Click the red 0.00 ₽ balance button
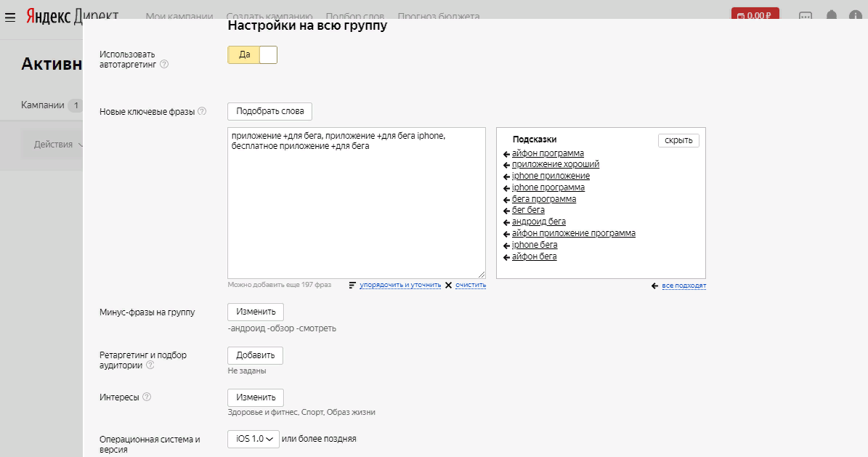Viewport: 868px width, 457px height. pyautogui.click(x=755, y=12)
